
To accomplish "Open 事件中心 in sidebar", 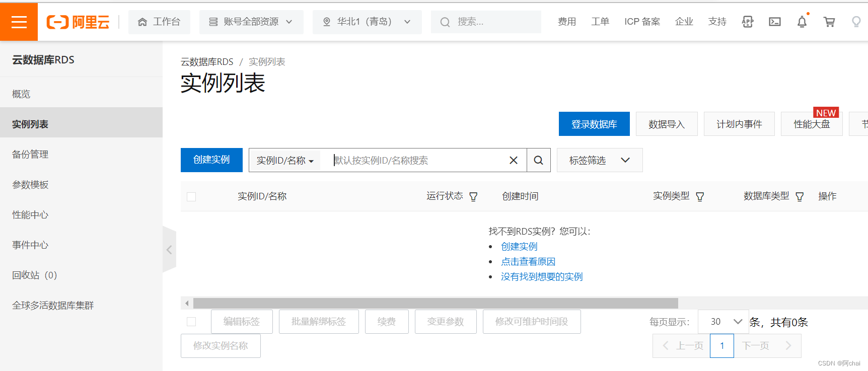I will click(x=81, y=245).
